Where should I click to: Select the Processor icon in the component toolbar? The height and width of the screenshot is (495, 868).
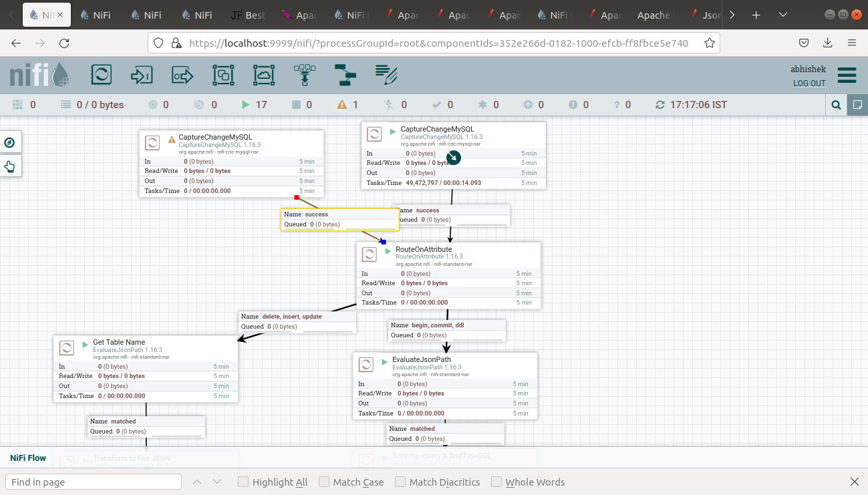101,75
